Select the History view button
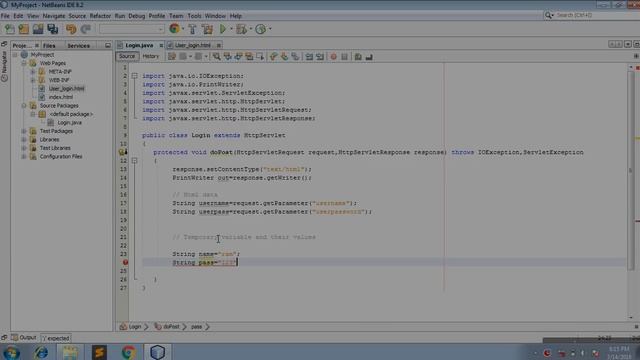 click(x=151, y=56)
